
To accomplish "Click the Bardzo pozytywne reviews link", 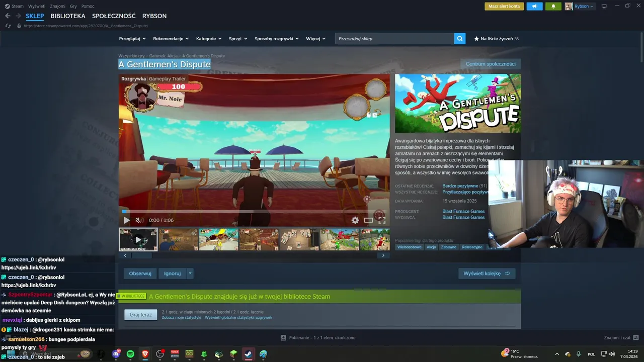I will pyautogui.click(x=460, y=186).
